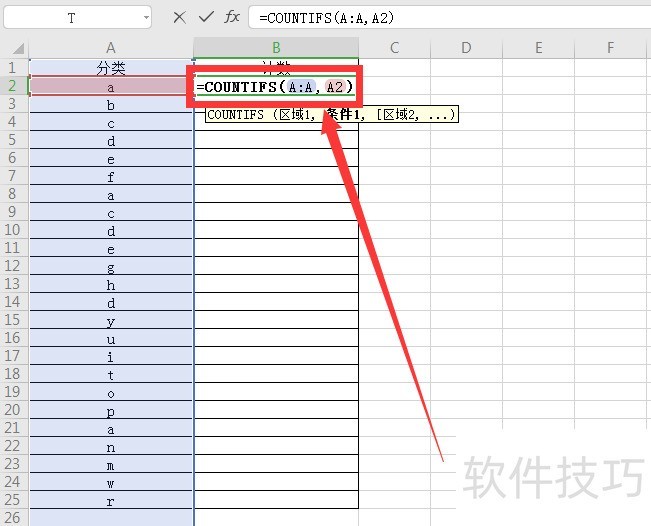
Task: Cancel formula entry with the X icon
Action: 179,18
